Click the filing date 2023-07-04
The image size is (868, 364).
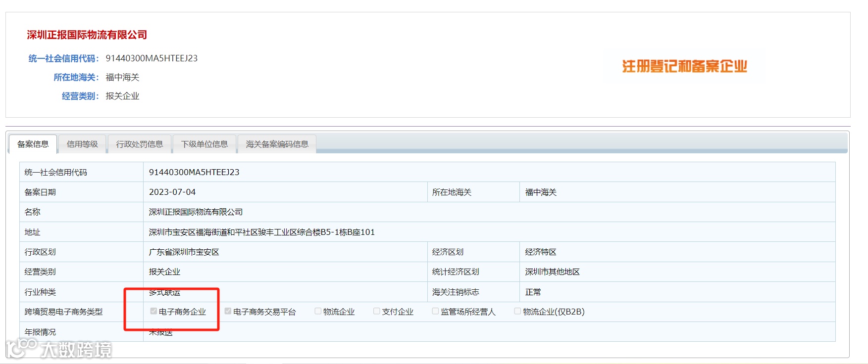pos(172,192)
